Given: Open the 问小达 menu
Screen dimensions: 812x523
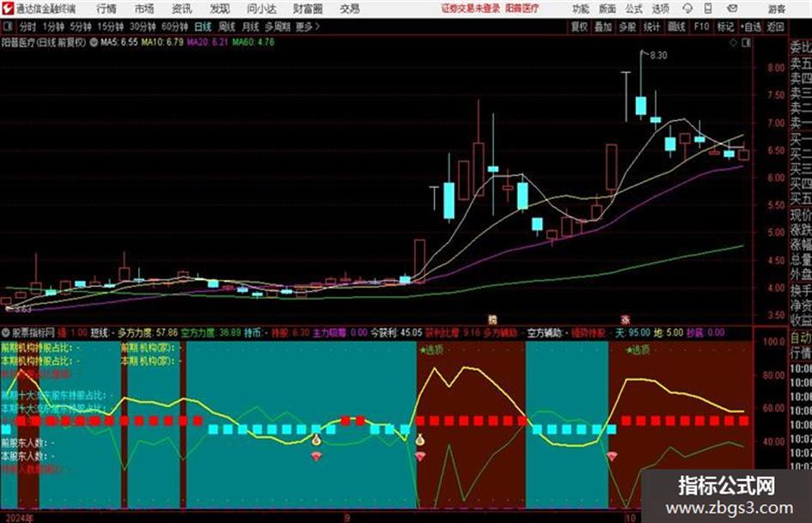Looking at the screenshot, I should click(x=261, y=9).
